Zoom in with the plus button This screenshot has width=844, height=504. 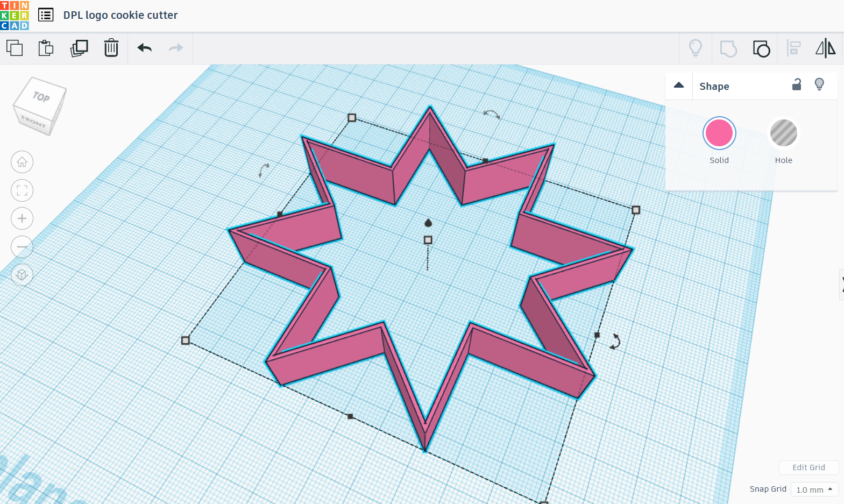[x=22, y=218]
